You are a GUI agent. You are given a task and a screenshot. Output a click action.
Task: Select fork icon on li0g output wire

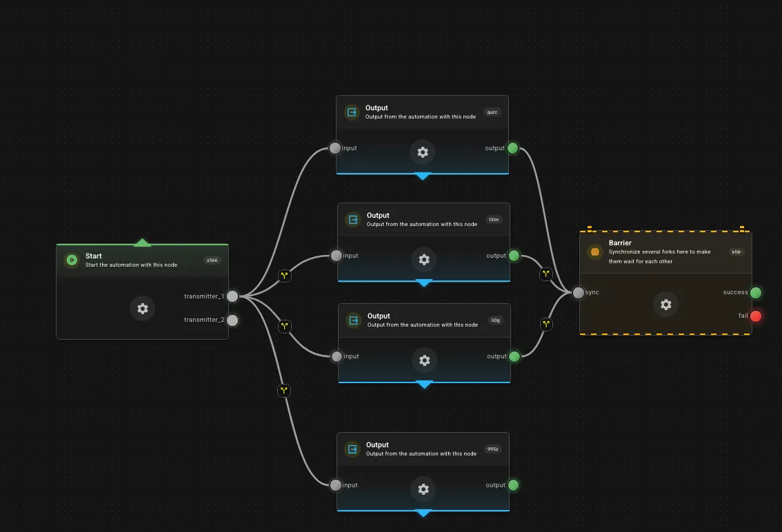pyautogui.click(x=547, y=325)
